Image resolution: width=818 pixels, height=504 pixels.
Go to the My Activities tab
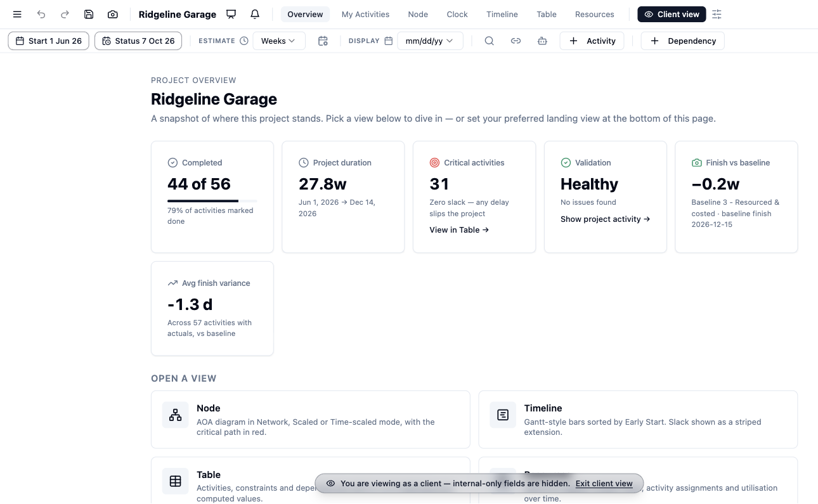365,14
